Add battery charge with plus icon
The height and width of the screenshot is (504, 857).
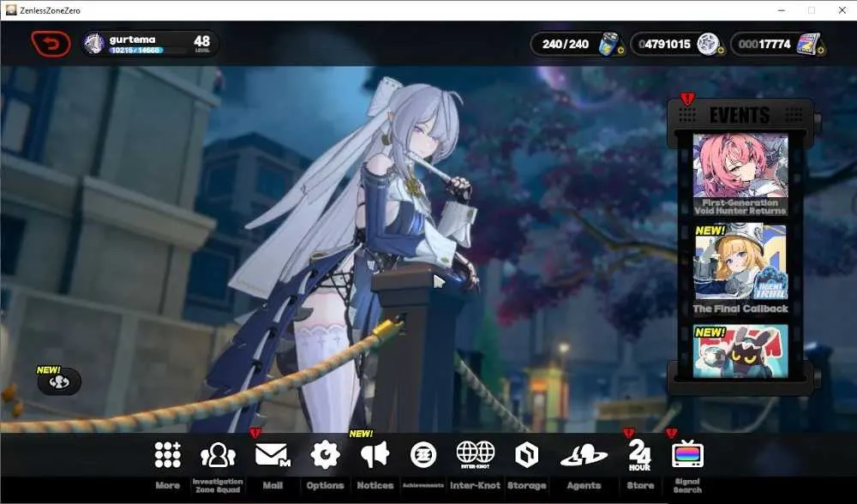pyautogui.click(x=620, y=51)
